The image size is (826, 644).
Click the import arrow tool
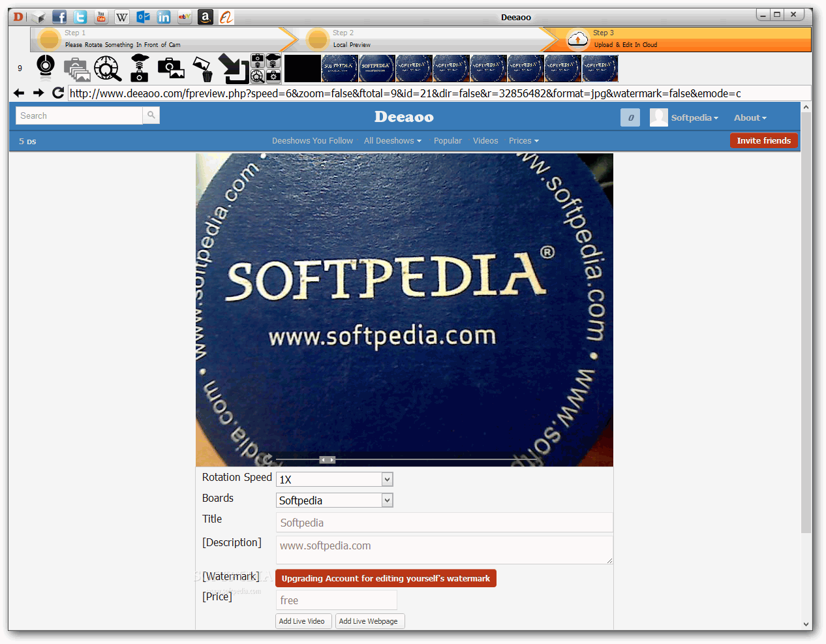(x=234, y=69)
